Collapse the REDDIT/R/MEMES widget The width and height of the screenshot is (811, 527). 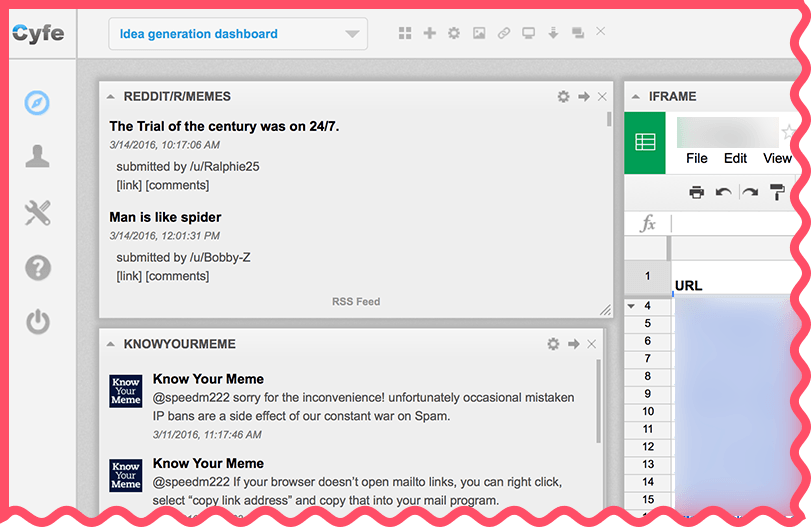tap(111, 97)
